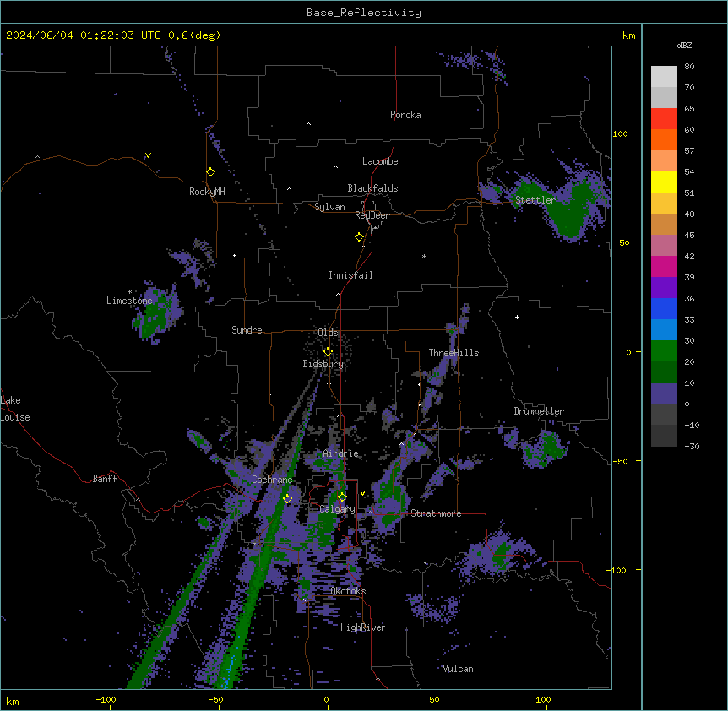
Task: Select the yellow v marker east of Calgary
Action: [362, 493]
